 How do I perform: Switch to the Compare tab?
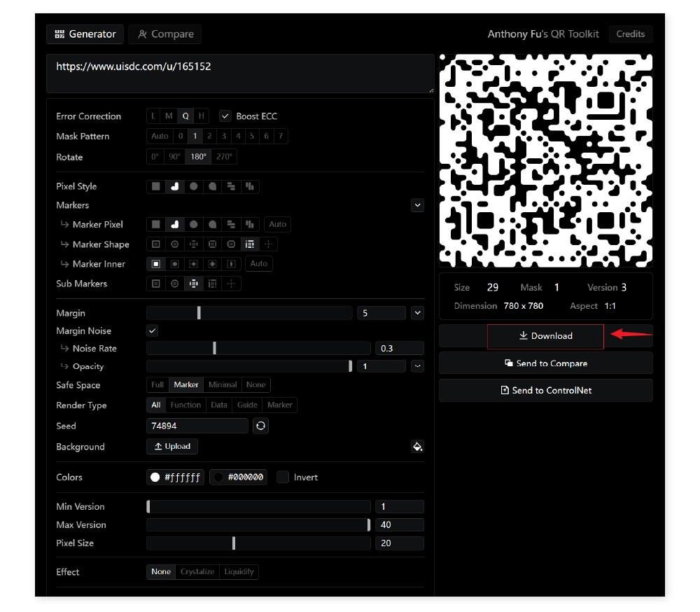point(165,34)
